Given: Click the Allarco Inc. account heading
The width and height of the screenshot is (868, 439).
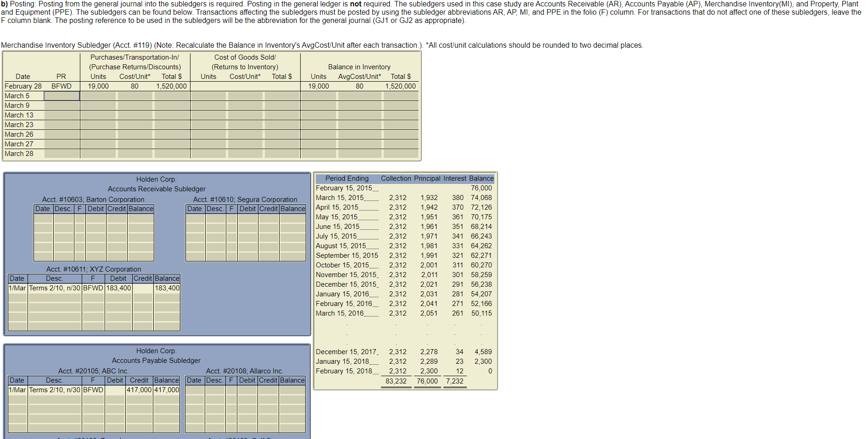Looking at the screenshot, I should [x=245, y=371].
